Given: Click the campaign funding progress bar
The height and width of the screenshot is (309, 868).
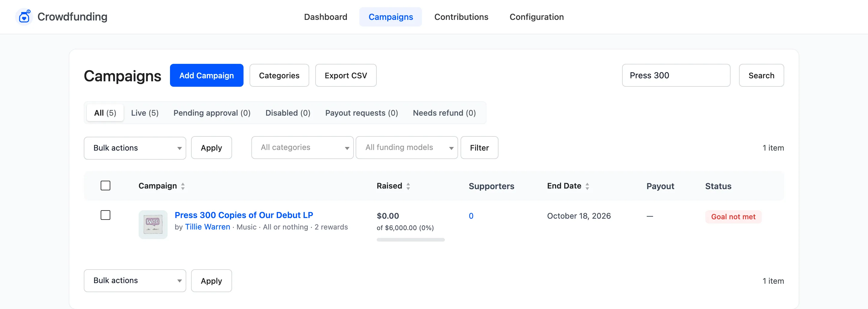Looking at the screenshot, I should coord(410,240).
